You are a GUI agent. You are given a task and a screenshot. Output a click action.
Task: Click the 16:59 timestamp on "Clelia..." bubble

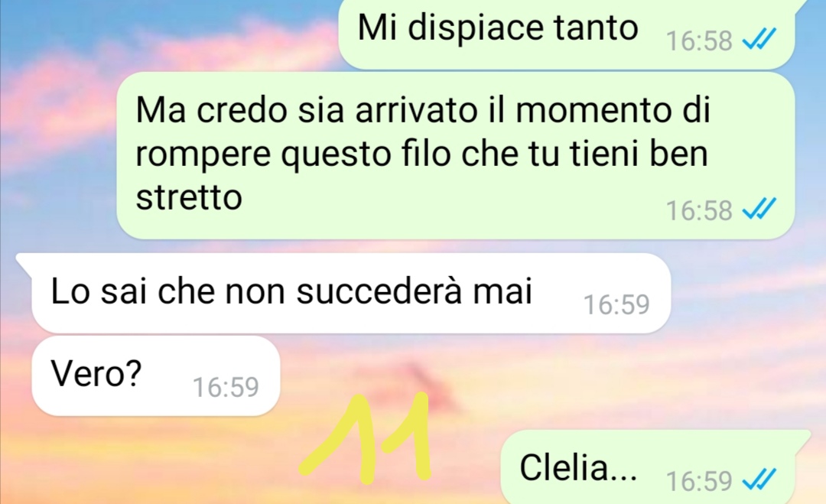[x=699, y=481]
